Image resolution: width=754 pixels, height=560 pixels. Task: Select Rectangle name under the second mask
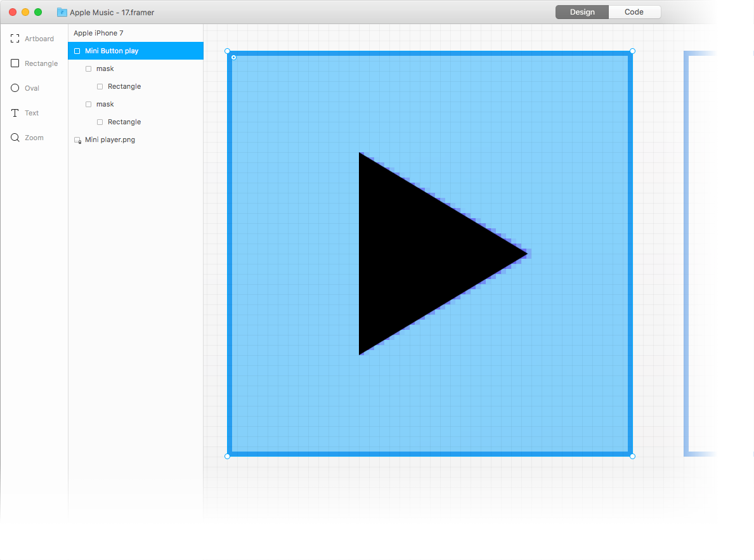pyautogui.click(x=124, y=122)
